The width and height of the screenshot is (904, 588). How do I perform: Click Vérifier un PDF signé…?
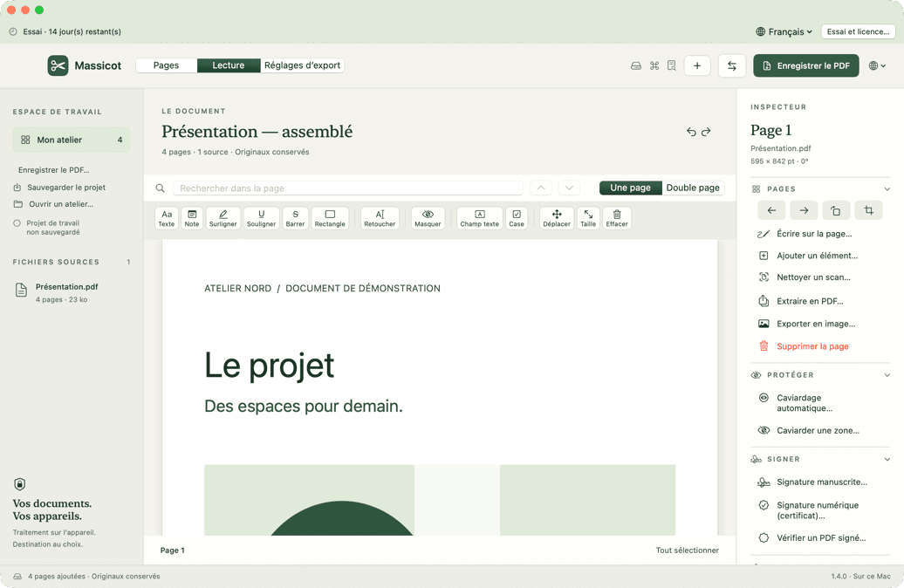(812, 538)
